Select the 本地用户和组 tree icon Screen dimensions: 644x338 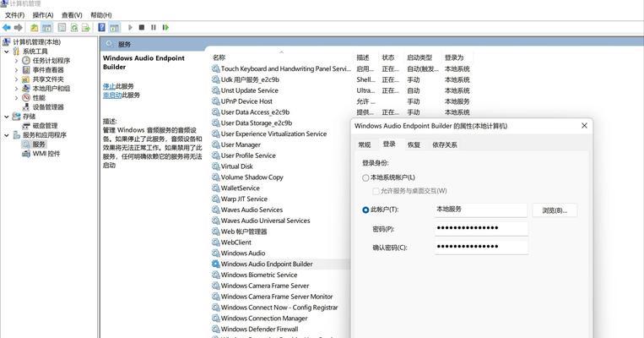[26, 89]
